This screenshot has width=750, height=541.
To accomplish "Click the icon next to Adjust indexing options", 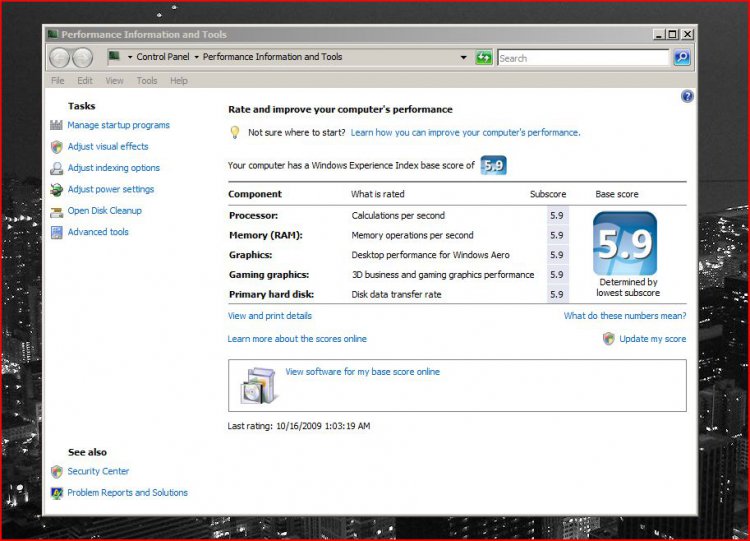I will pyautogui.click(x=56, y=168).
